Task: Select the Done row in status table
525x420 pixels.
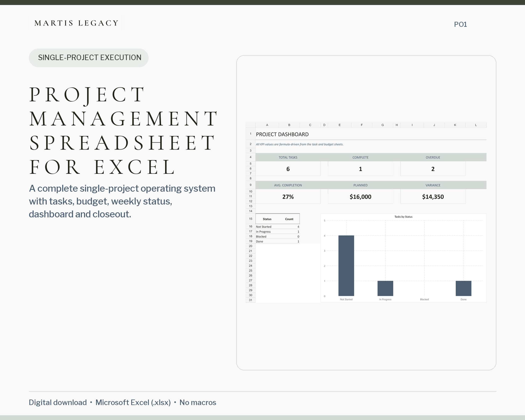Action: tap(277, 241)
